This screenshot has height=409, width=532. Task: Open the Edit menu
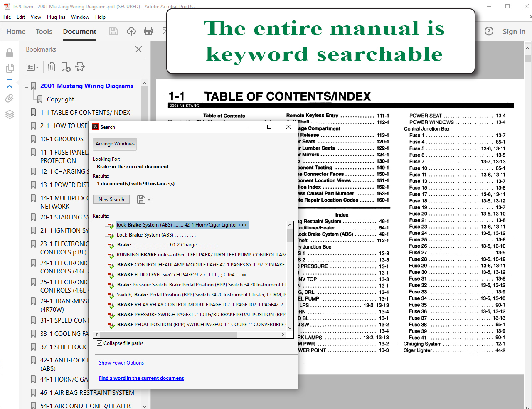(21, 17)
